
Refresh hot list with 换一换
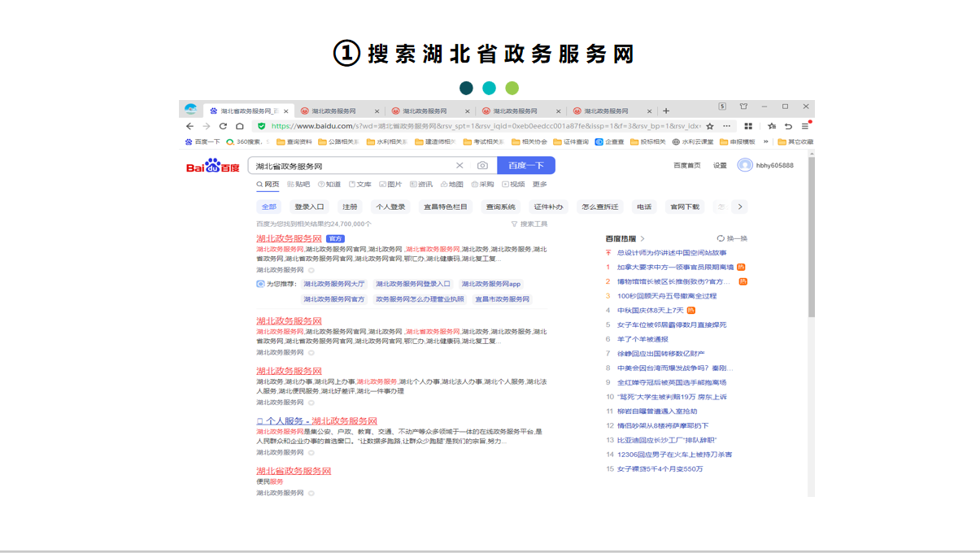pyautogui.click(x=732, y=238)
